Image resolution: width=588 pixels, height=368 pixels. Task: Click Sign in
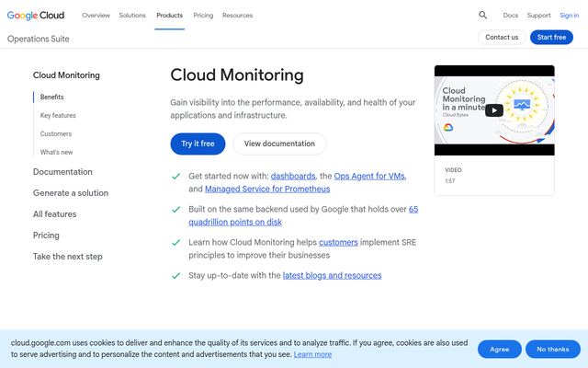570,16
